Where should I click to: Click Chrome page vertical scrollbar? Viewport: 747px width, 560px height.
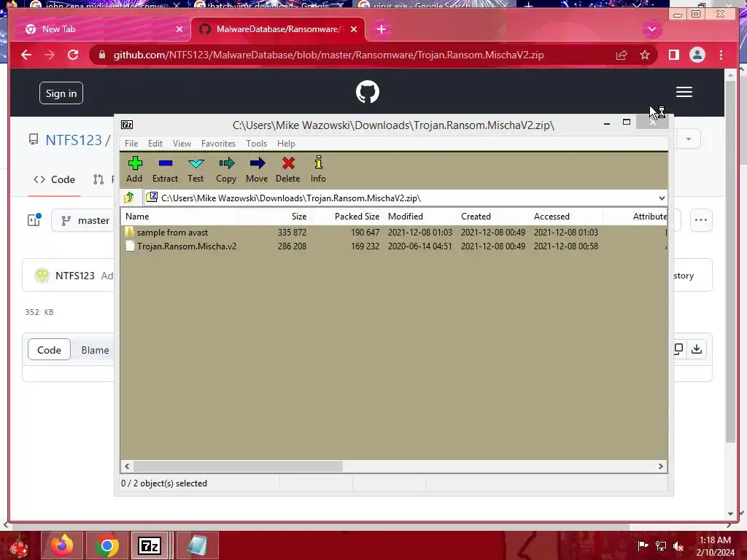pyautogui.click(x=730, y=262)
